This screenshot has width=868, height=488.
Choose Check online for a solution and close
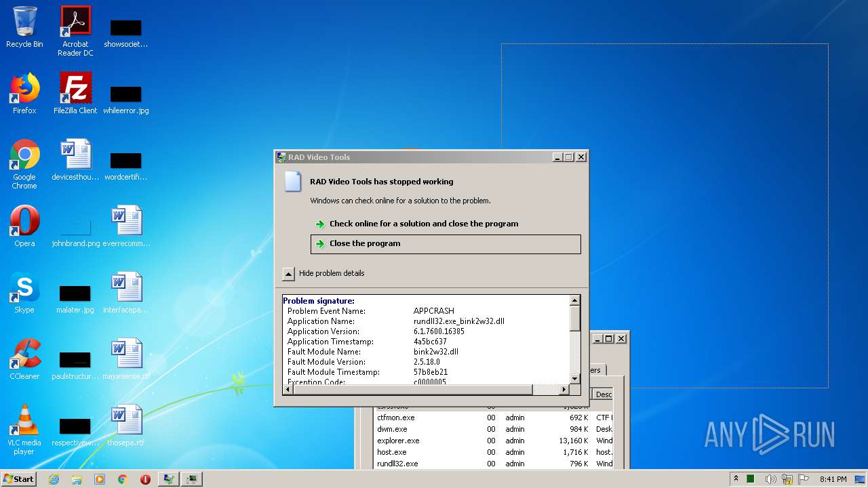[x=446, y=224]
